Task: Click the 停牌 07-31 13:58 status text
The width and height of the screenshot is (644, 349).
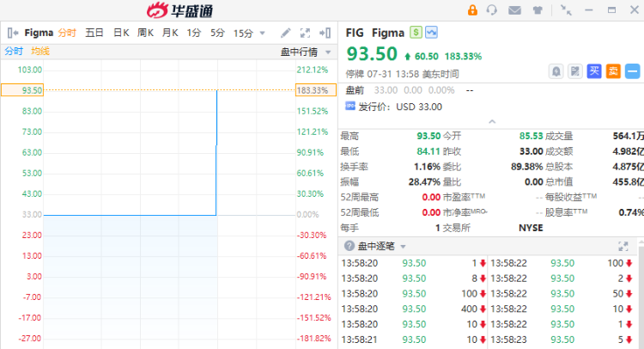Action: 402,74
